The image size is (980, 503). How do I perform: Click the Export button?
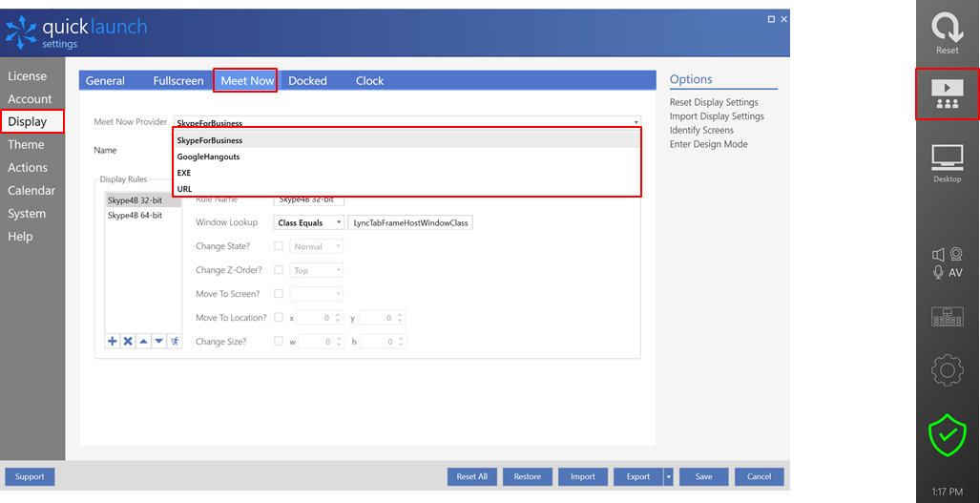pyautogui.click(x=638, y=477)
